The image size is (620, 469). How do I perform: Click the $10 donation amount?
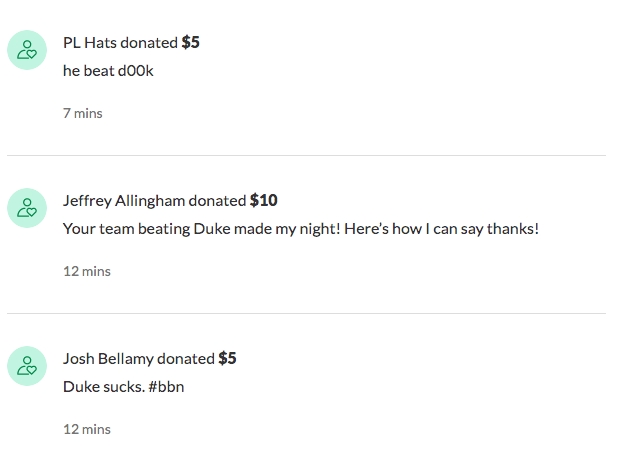[x=263, y=200]
